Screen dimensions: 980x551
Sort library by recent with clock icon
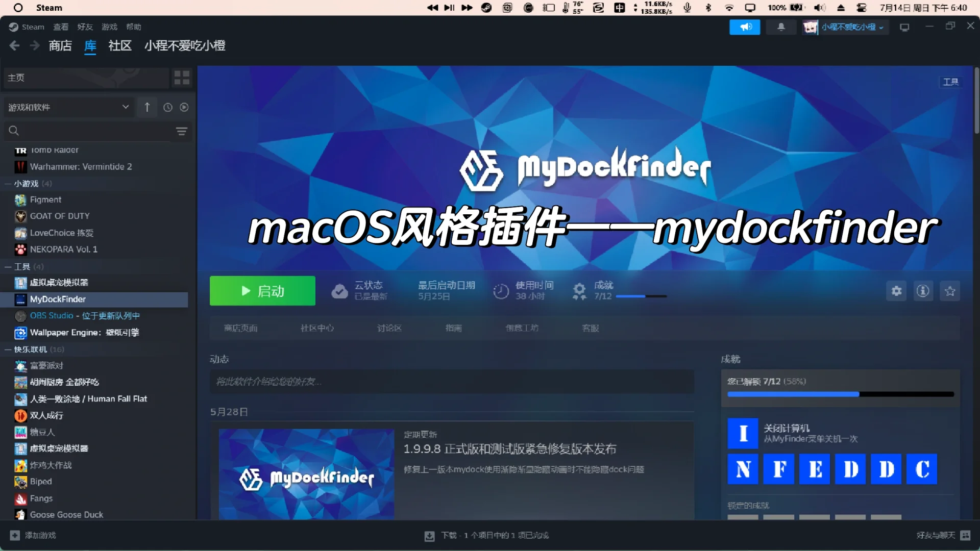pyautogui.click(x=168, y=107)
